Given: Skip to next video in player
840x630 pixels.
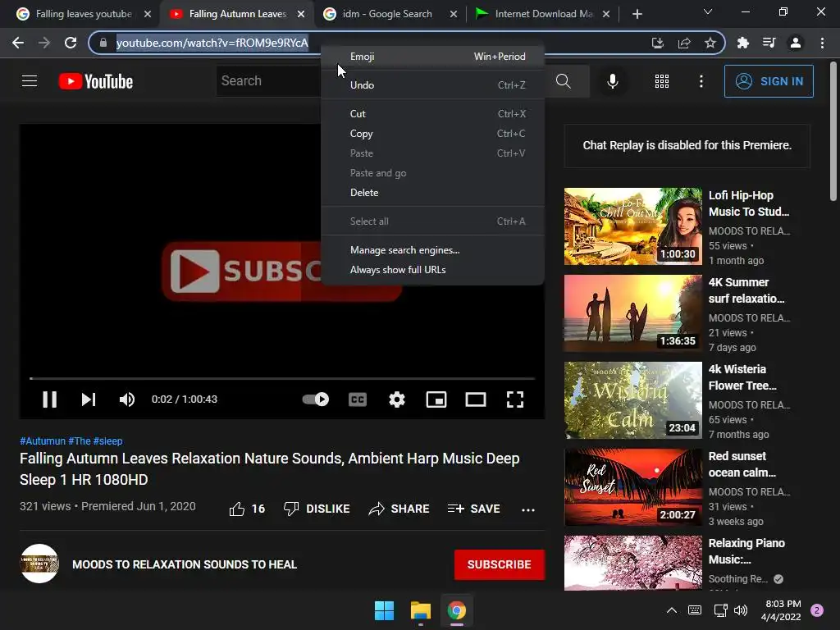Looking at the screenshot, I should tap(89, 399).
